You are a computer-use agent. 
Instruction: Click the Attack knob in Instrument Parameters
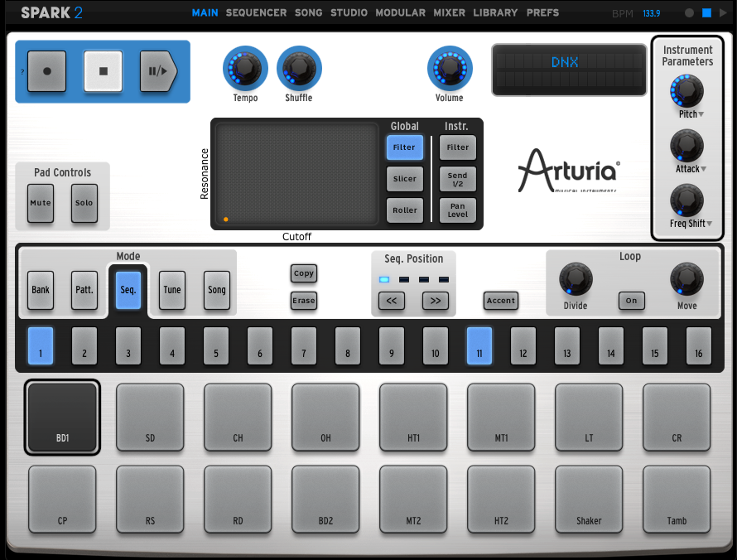pos(686,146)
